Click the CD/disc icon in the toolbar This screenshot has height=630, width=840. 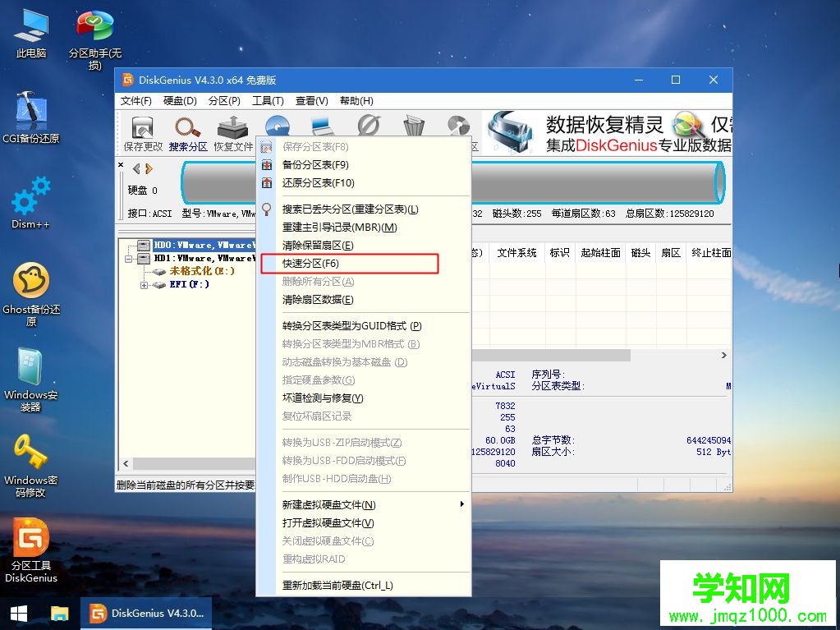(278, 127)
